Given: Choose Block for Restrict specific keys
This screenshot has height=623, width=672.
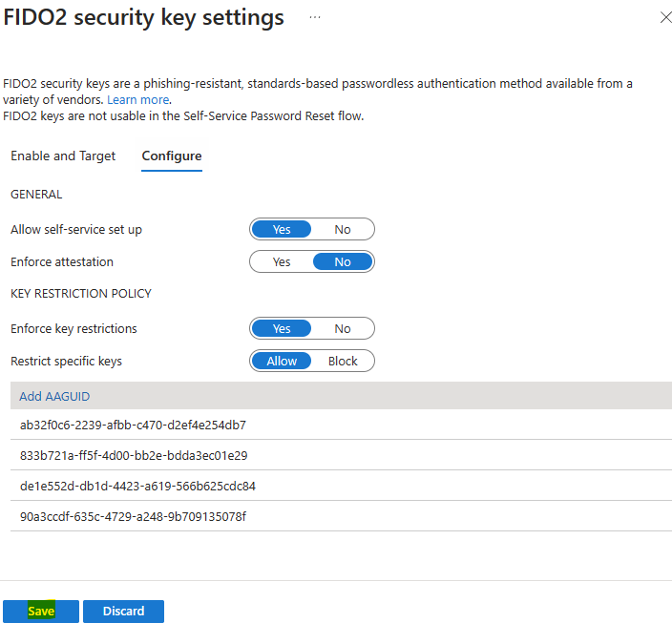Looking at the screenshot, I should 343,362.
